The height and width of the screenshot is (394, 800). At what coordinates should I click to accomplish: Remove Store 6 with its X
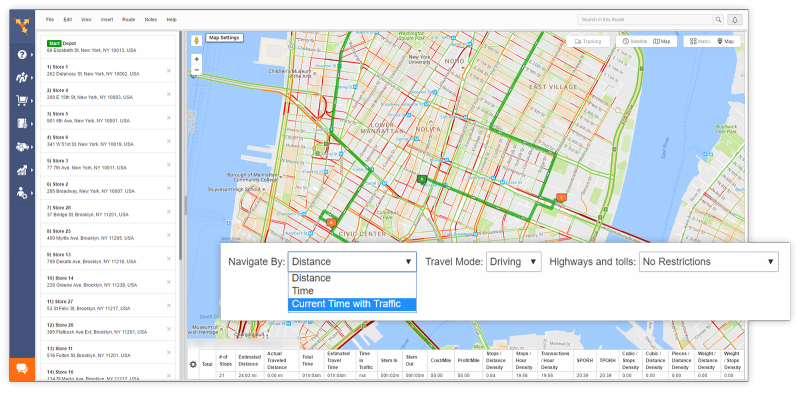(169, 141)
